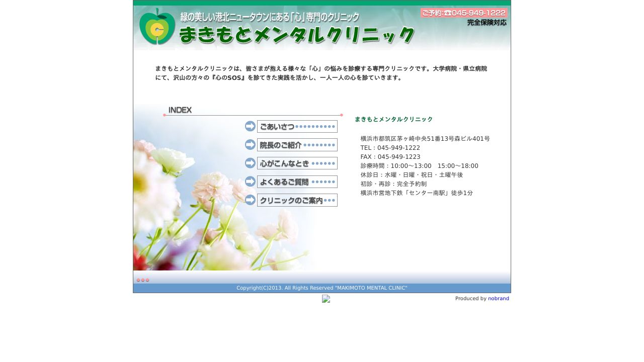Click the pink ご予約 phone number badge
The height and width of the screenshot is (362, 644).
pyautogui.click(x=463, y=13)
